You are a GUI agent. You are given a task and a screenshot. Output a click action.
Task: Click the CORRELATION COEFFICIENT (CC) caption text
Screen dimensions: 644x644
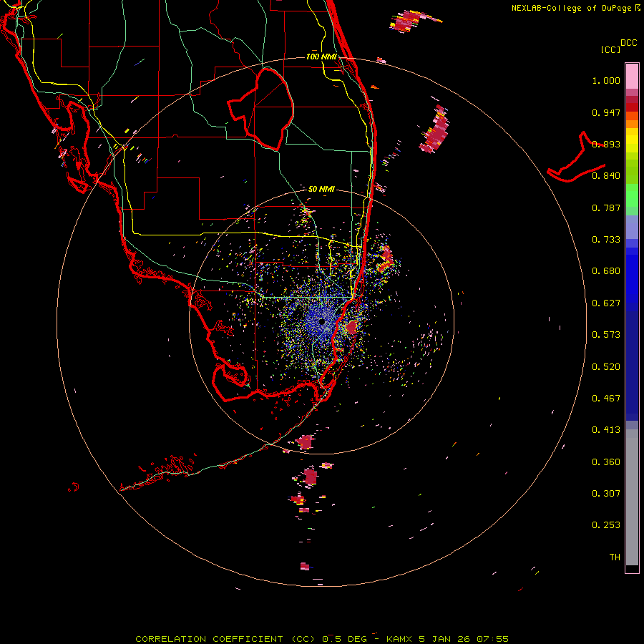pyautogui.click(x=225, y=639)
